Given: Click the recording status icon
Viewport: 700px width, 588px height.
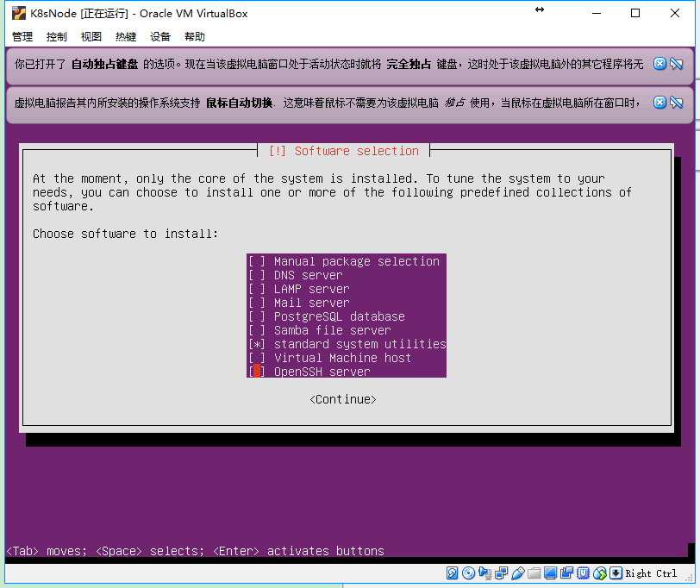Looking at the screenshot, I should coord(567,573).
